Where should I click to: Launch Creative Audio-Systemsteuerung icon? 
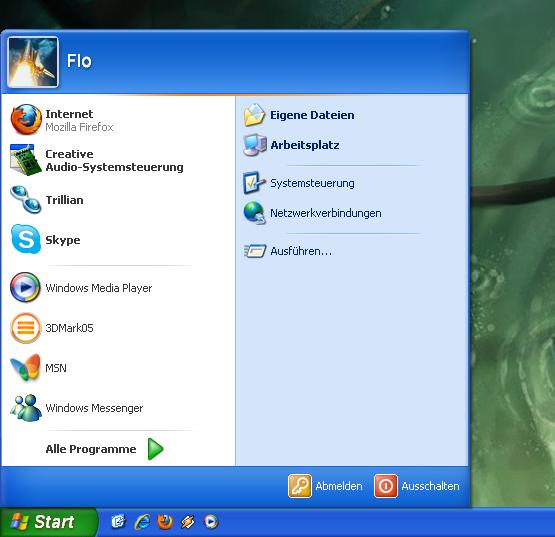25,160
